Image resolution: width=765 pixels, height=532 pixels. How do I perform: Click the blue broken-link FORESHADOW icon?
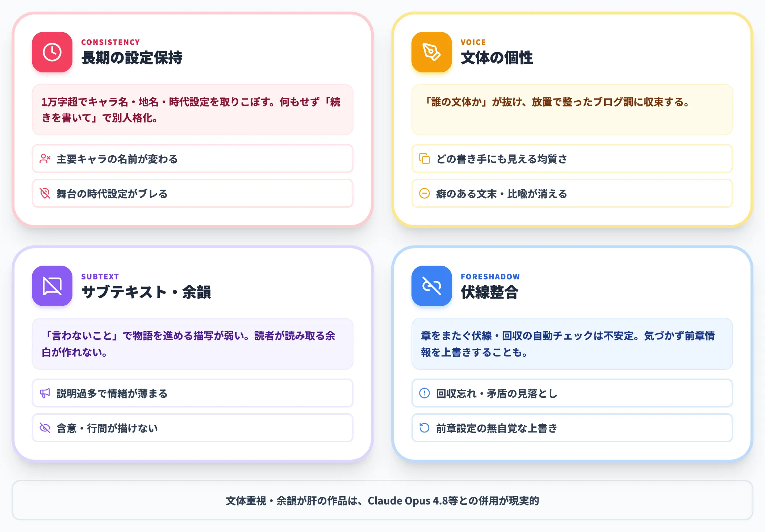(432, 286)
